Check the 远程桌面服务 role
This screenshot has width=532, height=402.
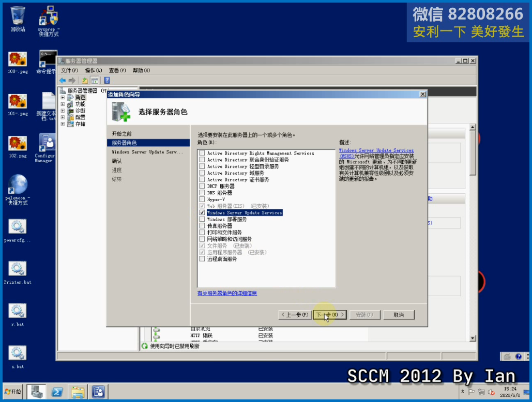pyautogui.click(x=202, y=259)
